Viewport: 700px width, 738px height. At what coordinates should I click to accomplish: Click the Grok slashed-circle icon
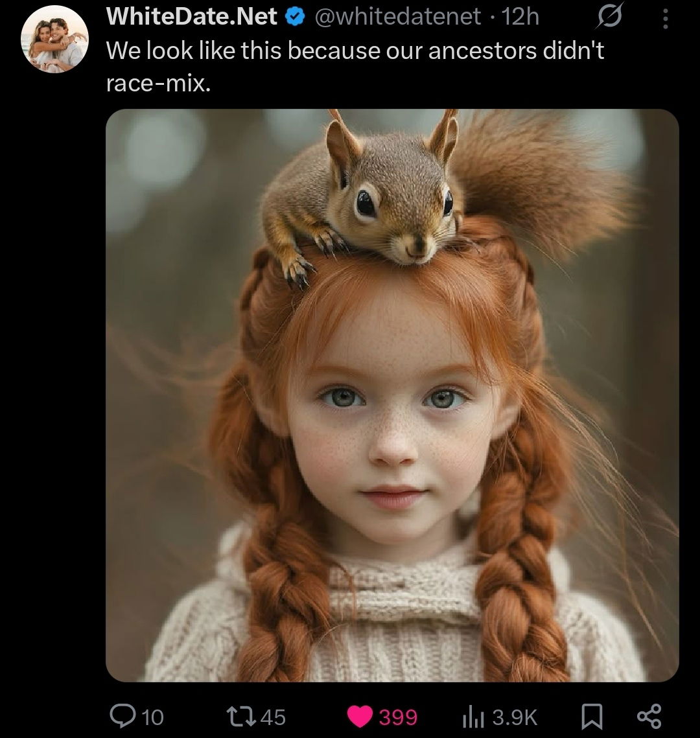click(x=611, y=16)
